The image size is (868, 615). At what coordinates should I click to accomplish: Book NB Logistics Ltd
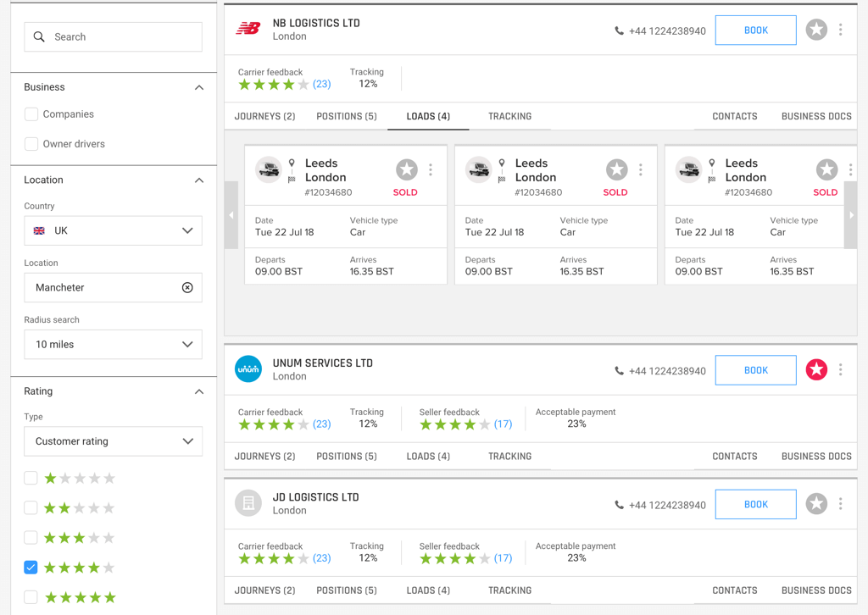tap(755, 30)
